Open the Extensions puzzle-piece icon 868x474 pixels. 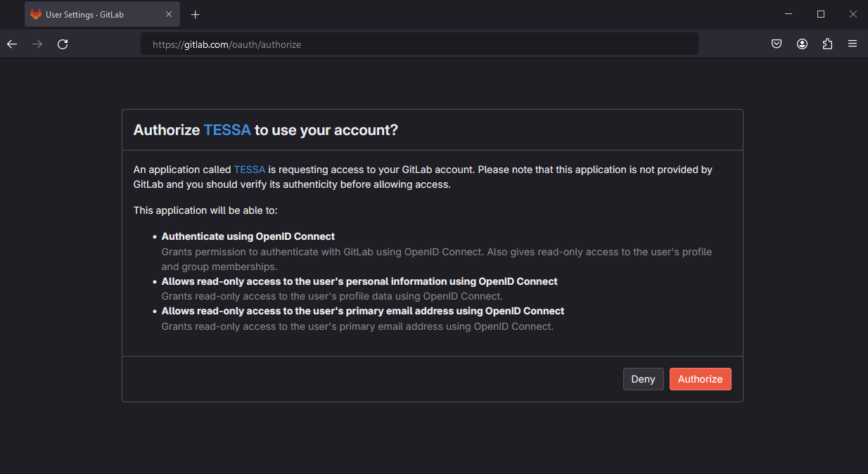827,44
